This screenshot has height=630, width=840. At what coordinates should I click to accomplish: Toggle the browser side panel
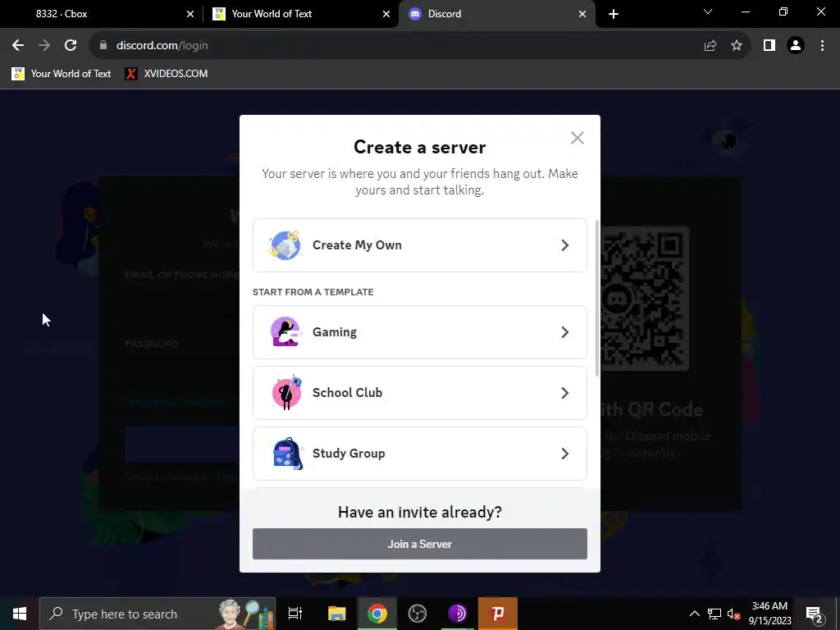click(769, 46)
